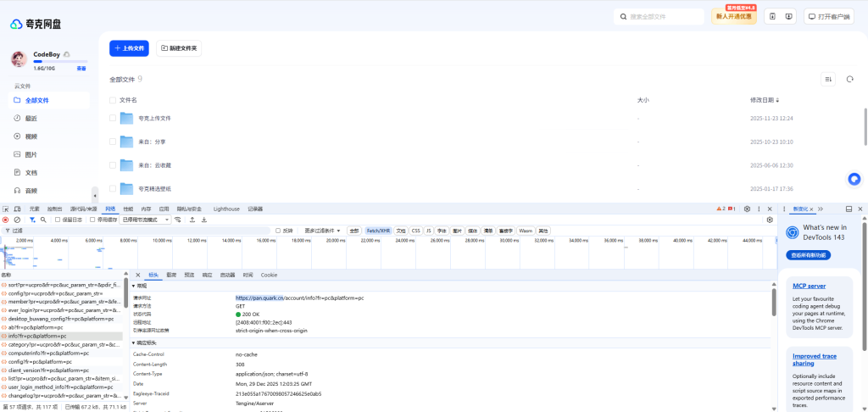Tick checkbox for 来自：云收藏 folder
The width and height of the screenshot is (868, 412).
pos(113,165)
